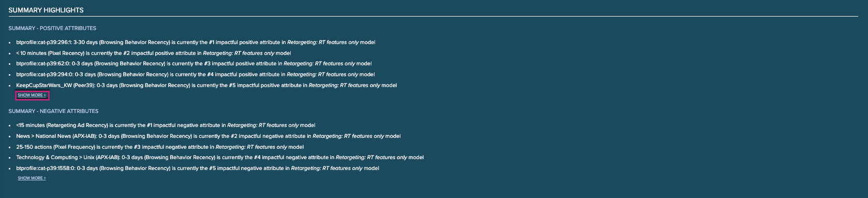Choose the Technology & Computing > Unix entry
Viewport: 868px width, 198px height.
pos(220,158)
